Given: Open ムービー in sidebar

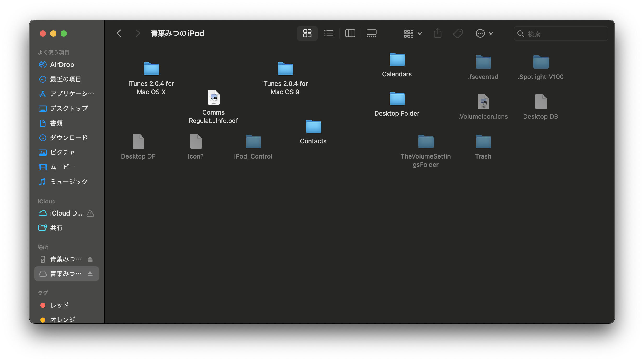Looking at the screenshot, I should 66,167.
